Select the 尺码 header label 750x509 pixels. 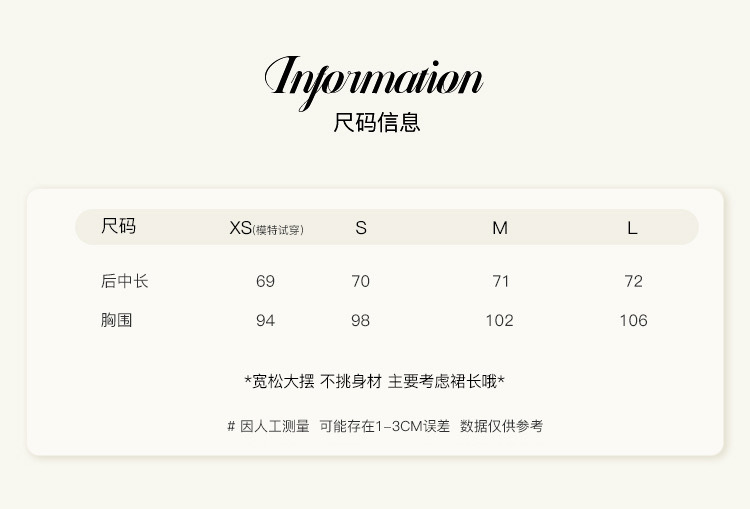pos(119,226)
